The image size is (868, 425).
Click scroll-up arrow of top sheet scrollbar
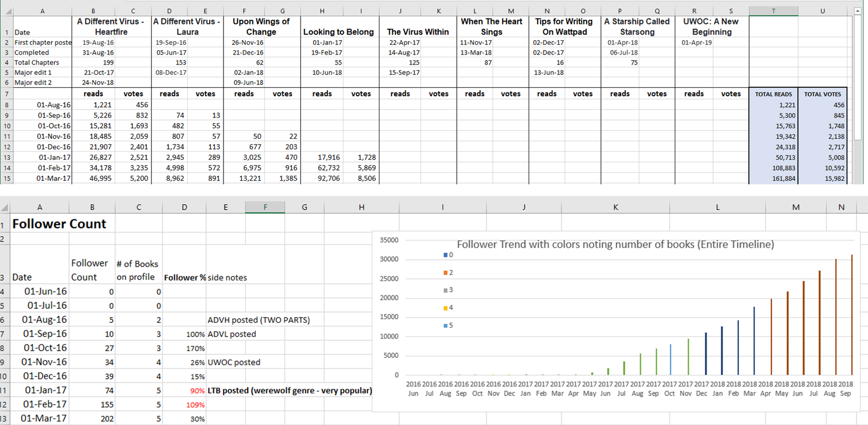pos(857,11)
